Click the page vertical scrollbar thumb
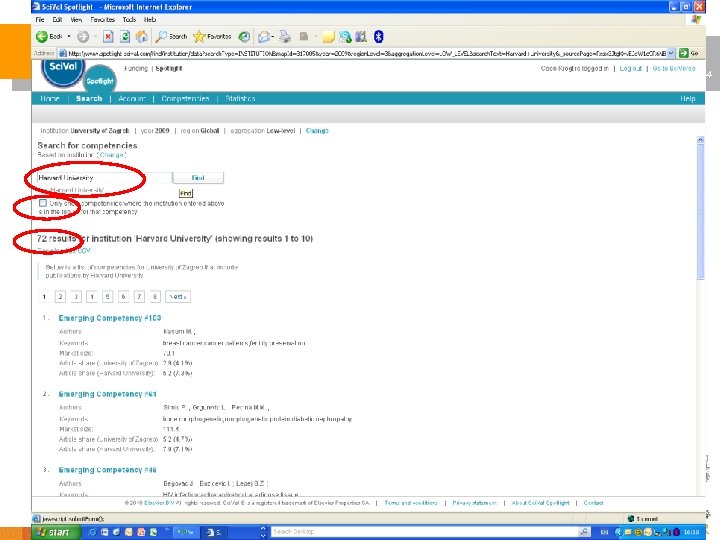This screenshot has height=540, width=720. click(x=700, y=211)
